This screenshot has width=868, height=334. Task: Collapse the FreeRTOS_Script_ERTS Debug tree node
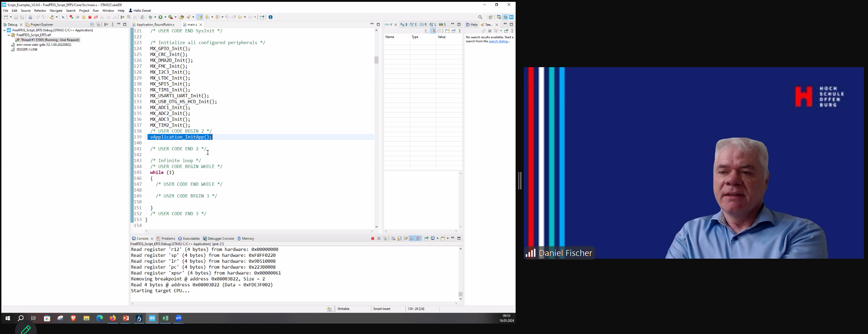coord(5,30)
